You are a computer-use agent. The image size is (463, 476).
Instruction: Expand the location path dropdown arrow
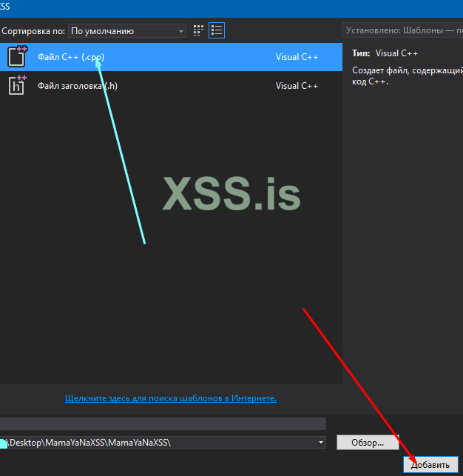coord(321,442)
